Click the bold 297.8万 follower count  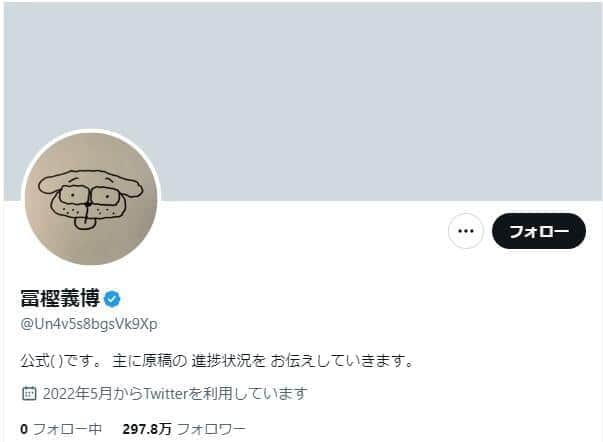147,429
